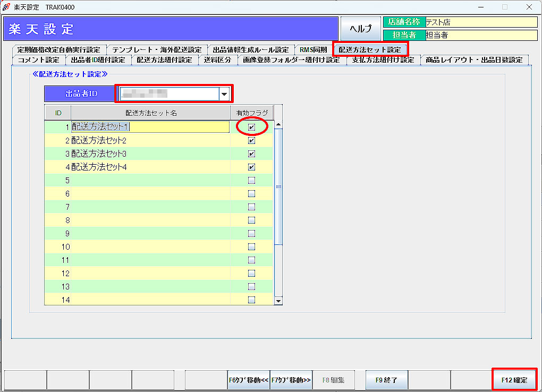Click the table scrollbar up arrow
This screenshot has width=542, height=392.
click(278, 125)
